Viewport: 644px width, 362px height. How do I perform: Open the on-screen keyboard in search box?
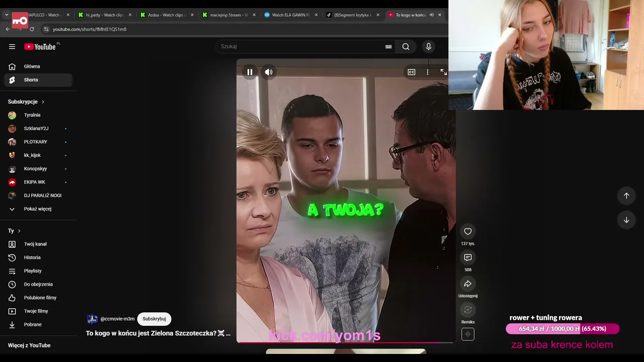point(388,47)
